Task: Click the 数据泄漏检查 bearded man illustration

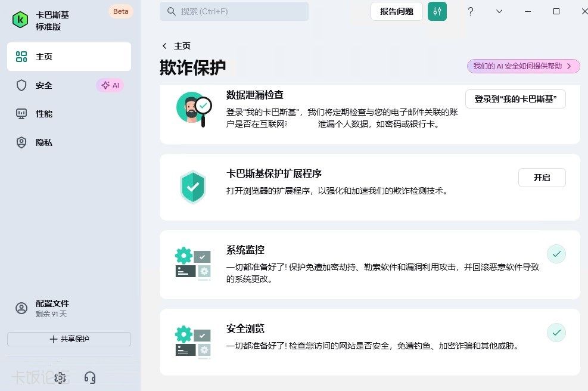Action: click(194, 109)
